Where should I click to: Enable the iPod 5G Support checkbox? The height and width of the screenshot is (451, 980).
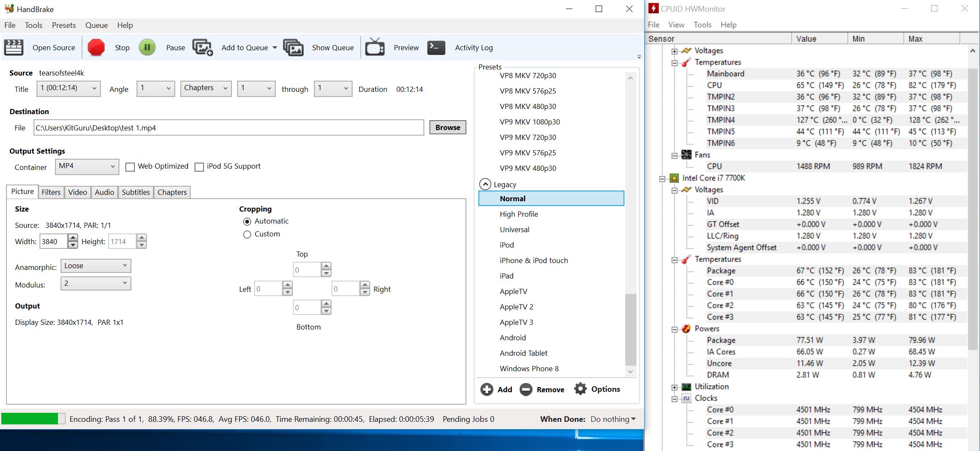tap(199, 167)
